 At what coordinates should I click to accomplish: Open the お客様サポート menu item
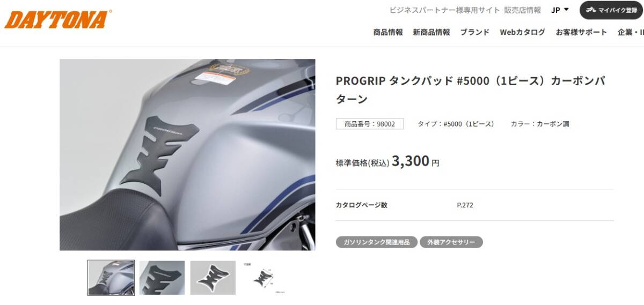pyautogui.click(x=582, y=32)
